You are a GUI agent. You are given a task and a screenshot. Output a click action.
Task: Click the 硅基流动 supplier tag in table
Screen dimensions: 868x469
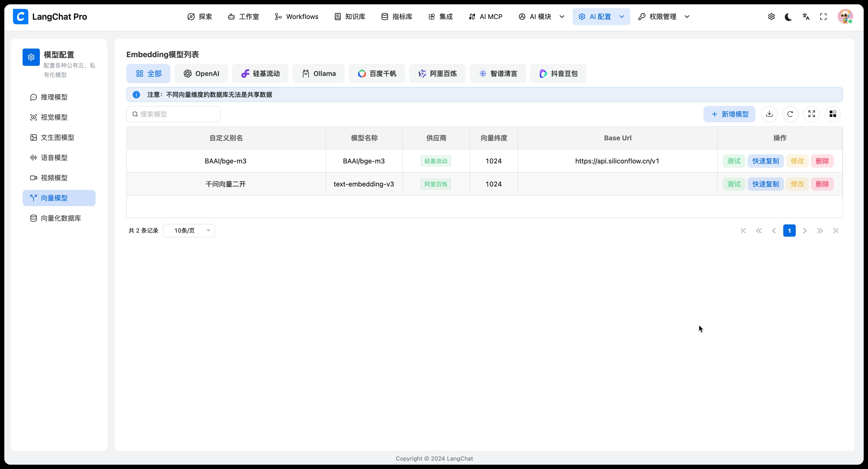click(436, 161)
